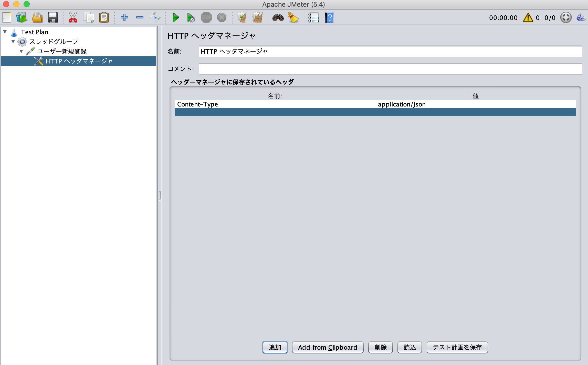
Task: Click the Start test green play icon
Action: click(176, 18)
